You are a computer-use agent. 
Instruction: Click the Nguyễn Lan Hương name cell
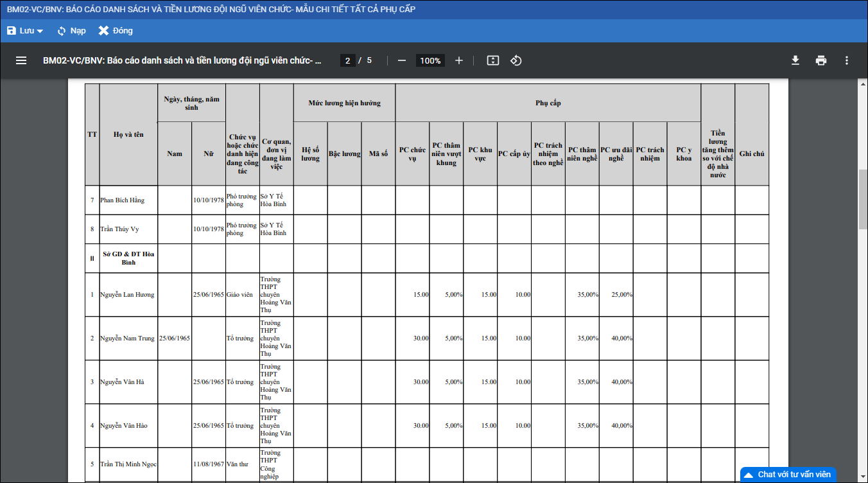[127, 295]
